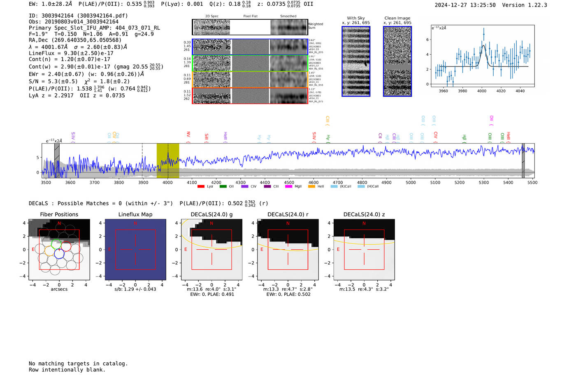Screen dimensions: 576x392
Task: Click the red HeII line marker near 5400Å
Action: 509,137
